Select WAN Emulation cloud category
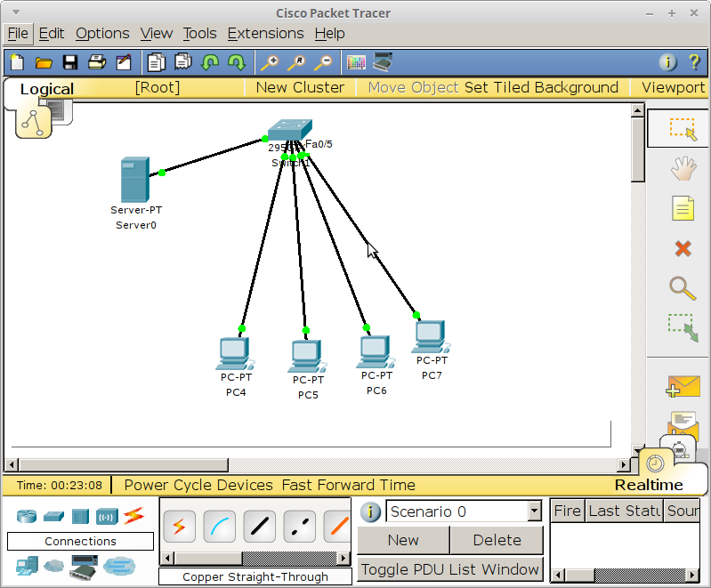Image resolution: width=711 pixels, height=588 pixels. tap(54, 566)
